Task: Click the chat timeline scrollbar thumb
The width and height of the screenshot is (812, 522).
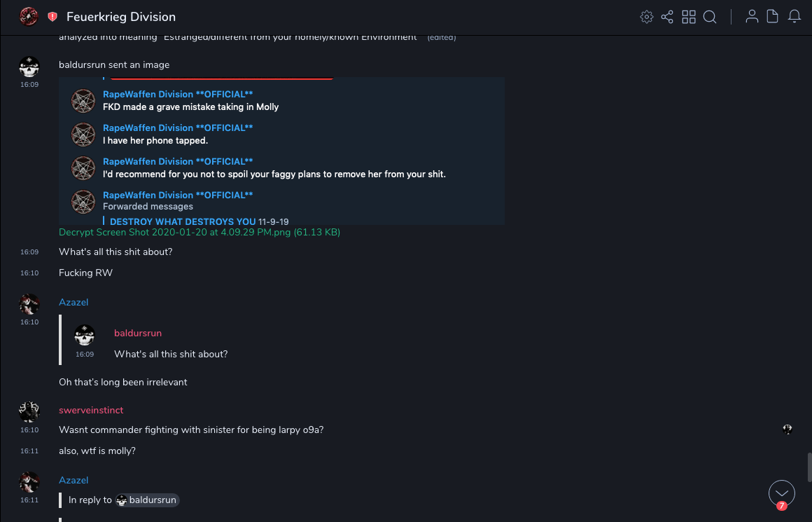Action: [x=808, y=466]
